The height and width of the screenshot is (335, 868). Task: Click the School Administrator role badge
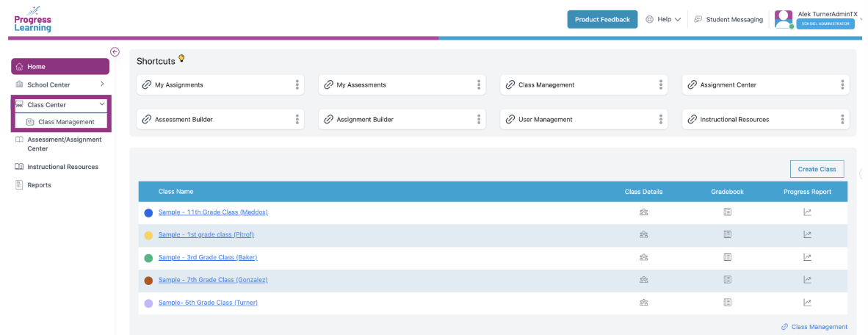[x=825, y=24]
